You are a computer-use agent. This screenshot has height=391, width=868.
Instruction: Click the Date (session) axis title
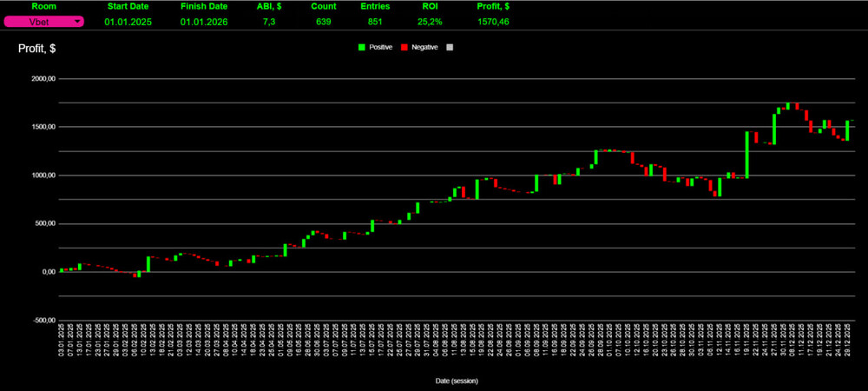click(457, 381)
